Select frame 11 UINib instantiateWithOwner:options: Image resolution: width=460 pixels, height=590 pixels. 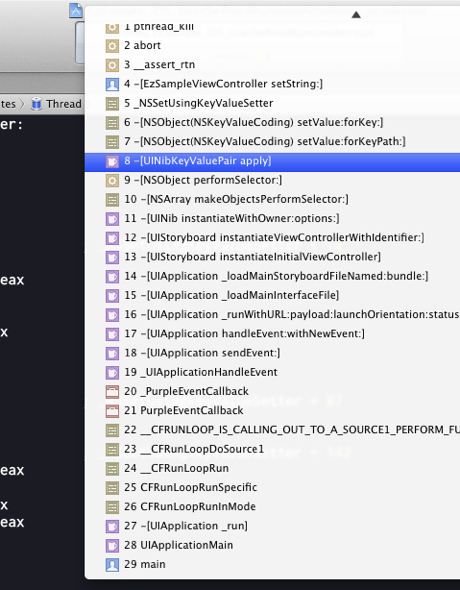click(272, 218)
